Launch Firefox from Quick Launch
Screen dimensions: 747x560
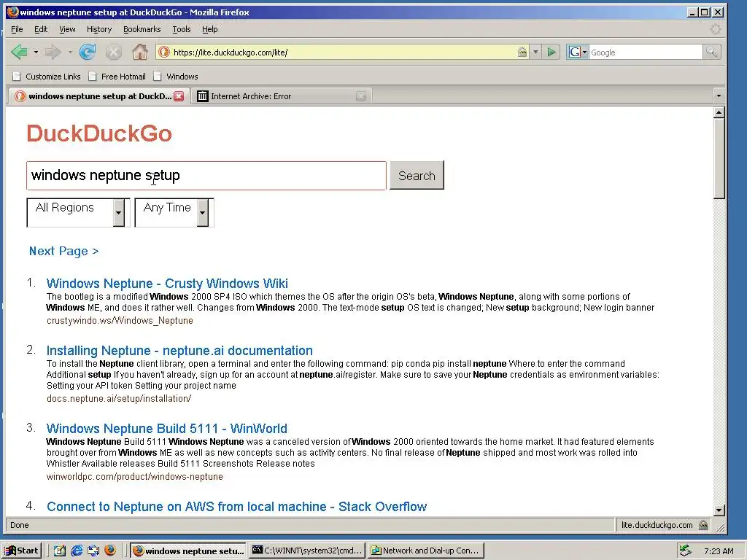[110, 551]
